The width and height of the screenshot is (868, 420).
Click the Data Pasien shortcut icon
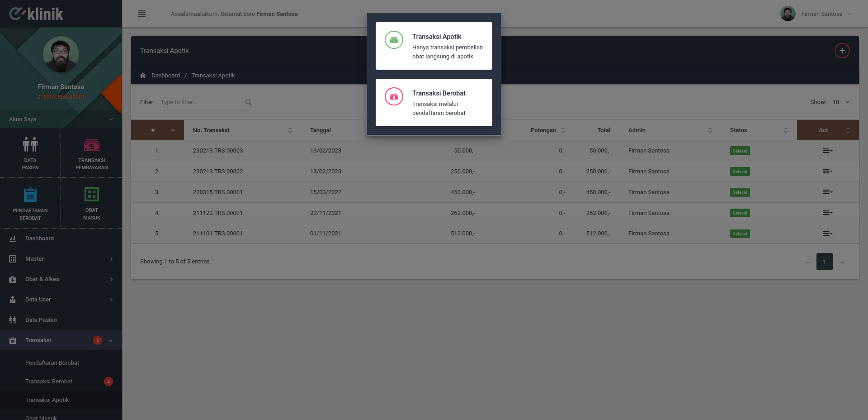point(30,144)
